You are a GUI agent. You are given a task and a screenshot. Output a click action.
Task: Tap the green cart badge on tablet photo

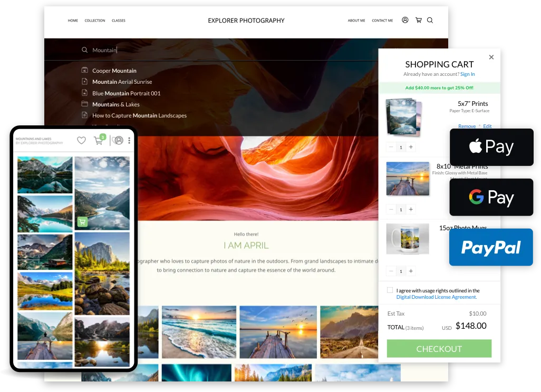(82, 222)
